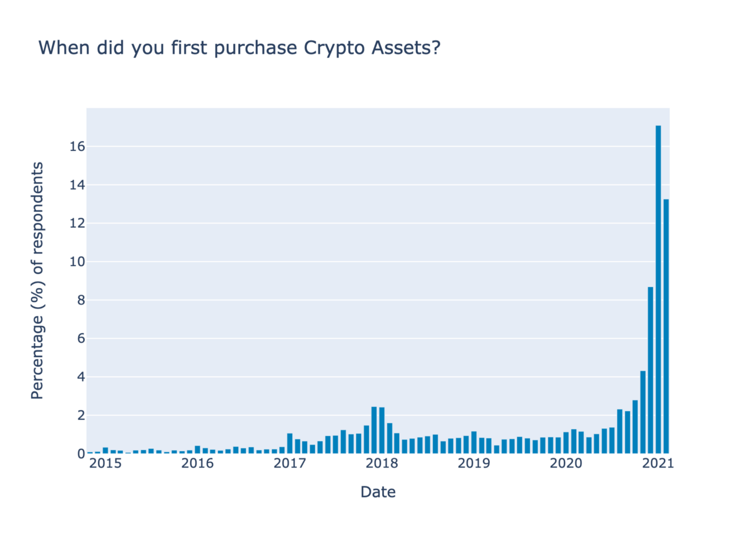The height and width of the screenshot is (540, 756).
Task: Click the 6 y-axis tick label
Action: 81,339
